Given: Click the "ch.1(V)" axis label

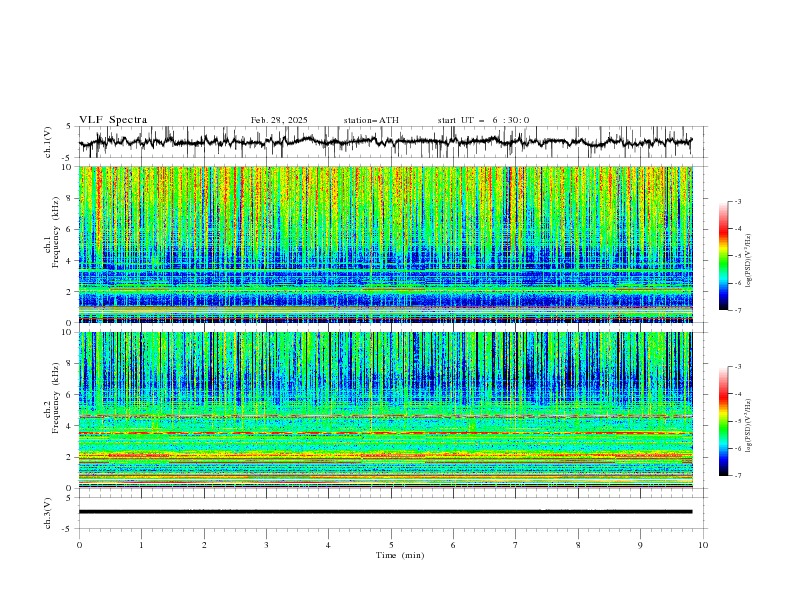Looking at the screenshot, I should point(48,142).
